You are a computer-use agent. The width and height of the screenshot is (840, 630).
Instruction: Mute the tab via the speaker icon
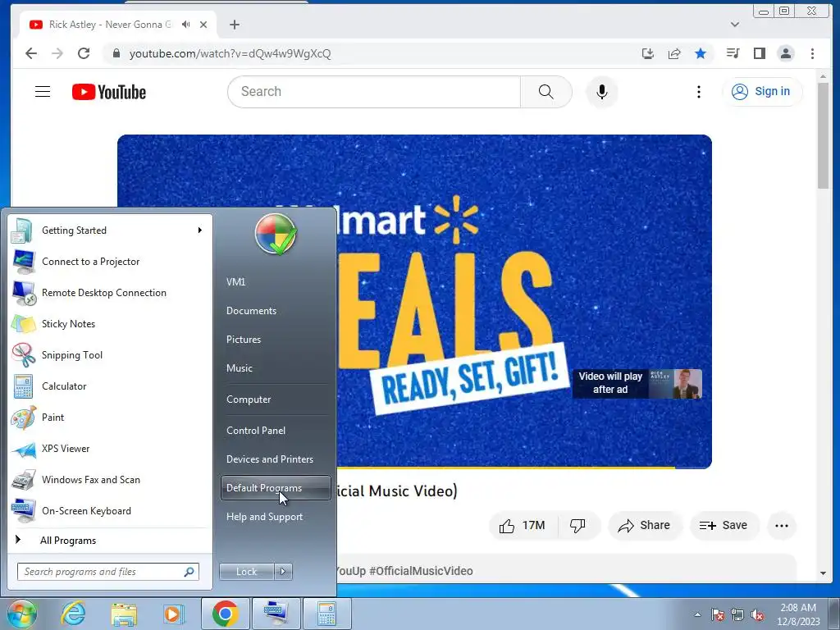click(186, 24)
